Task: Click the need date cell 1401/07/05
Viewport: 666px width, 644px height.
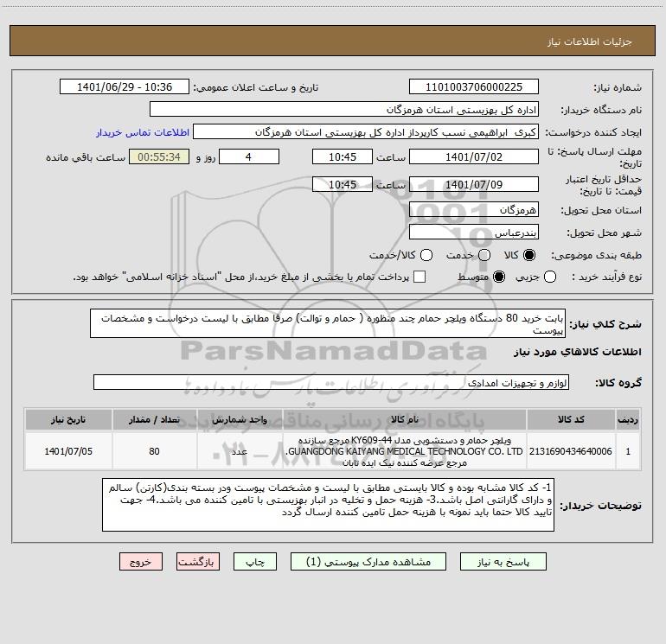Action: pos(68,451)
